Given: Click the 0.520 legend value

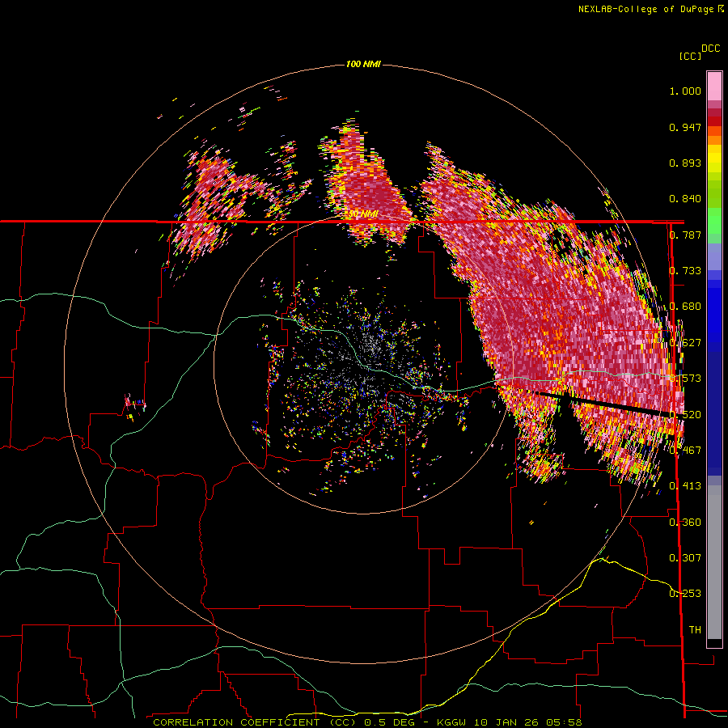Looking at the screenshot, I should tap(685, 415).
